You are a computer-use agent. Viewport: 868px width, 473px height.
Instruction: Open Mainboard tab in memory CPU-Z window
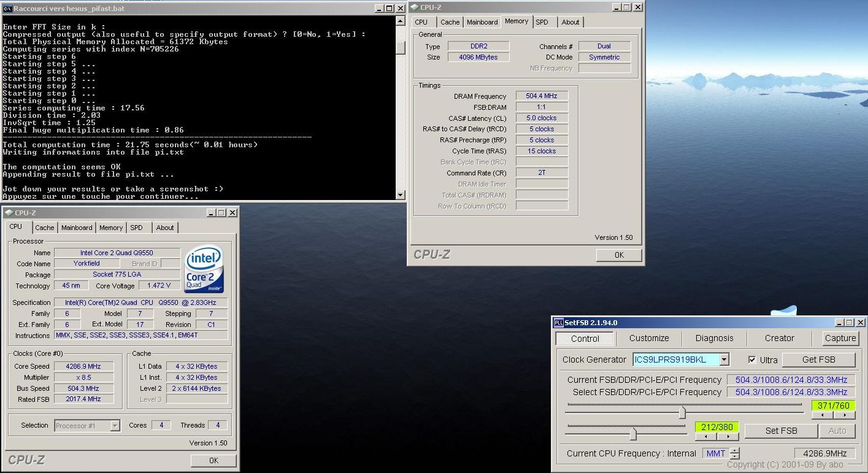[x=482, y=22]
